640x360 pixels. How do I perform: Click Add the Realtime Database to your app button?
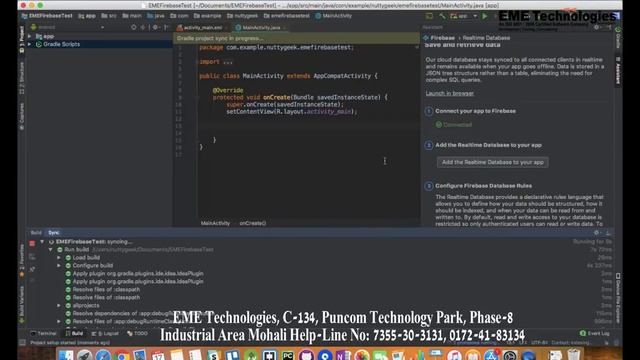pyautogui.click(x=493, y=162)
